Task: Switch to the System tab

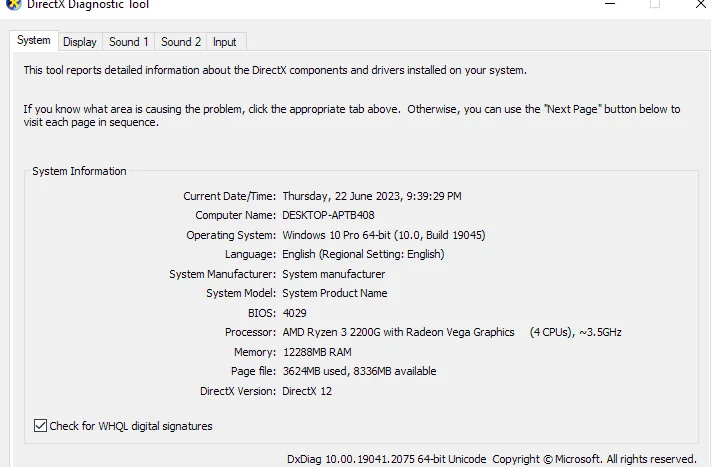Action: 34,40
